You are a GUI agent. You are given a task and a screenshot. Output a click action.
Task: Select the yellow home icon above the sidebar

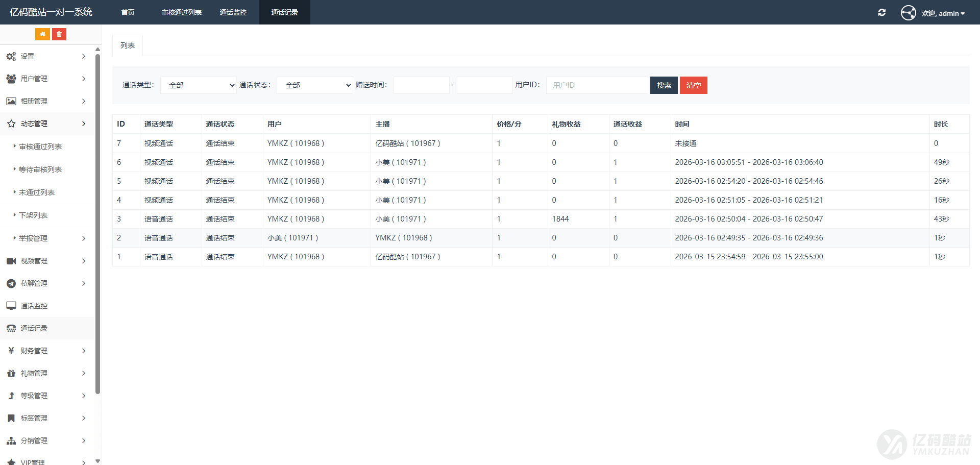tap(42, 34)
